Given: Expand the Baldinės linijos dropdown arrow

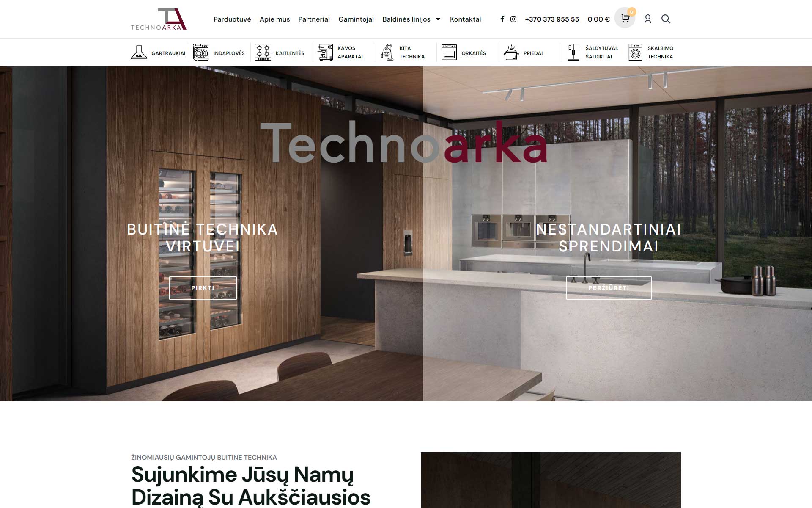Looking at the screenshot, I should [438, 19].
